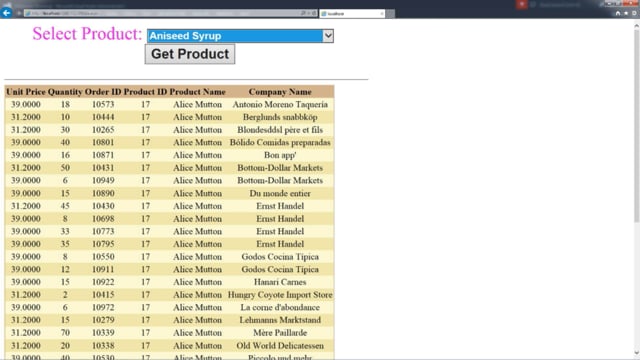
Task: Click unit price in order 10573 row
Action: point(26,104)
